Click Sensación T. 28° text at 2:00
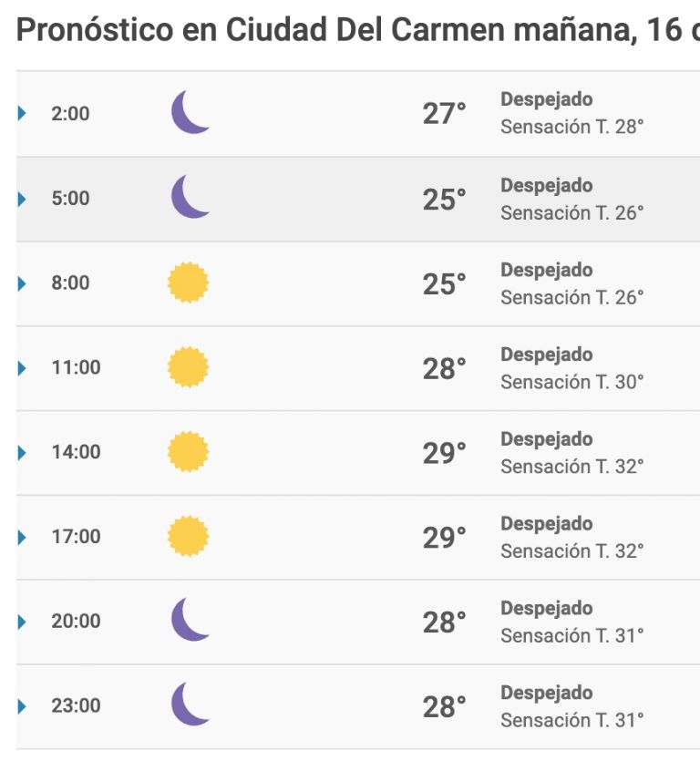The height and width of the screenshot is (761, 700). coord(571,127)
